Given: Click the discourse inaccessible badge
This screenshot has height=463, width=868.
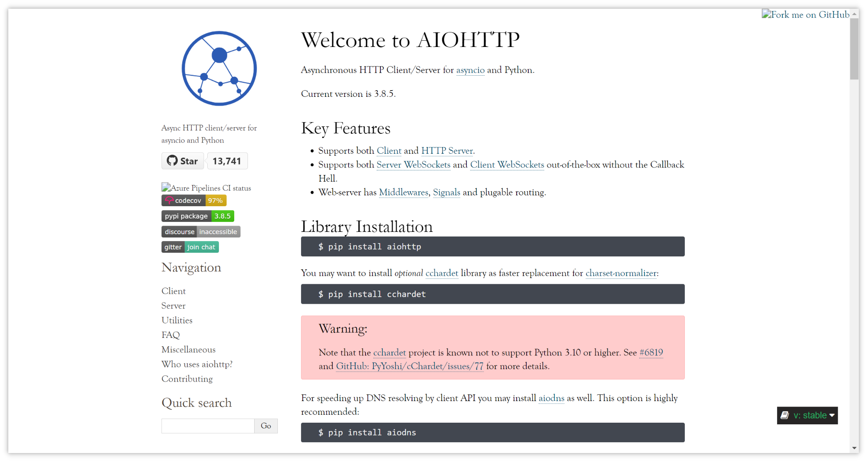Looking at the screenshot, I should coord(201,231).
